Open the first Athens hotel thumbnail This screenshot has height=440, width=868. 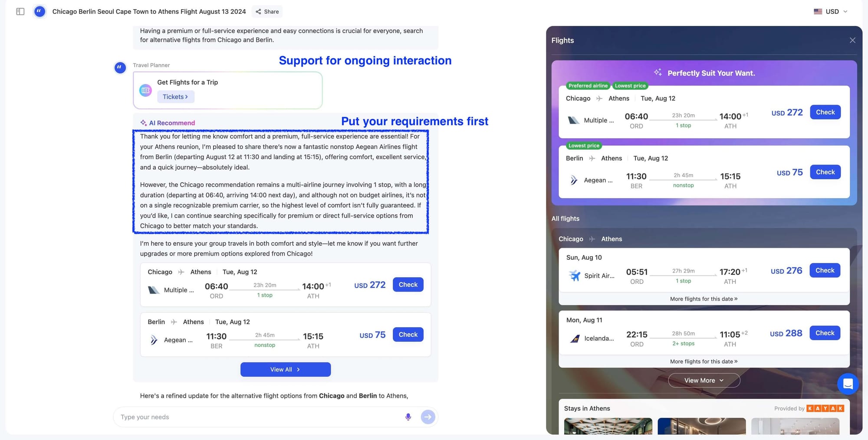tap(608, 426)
